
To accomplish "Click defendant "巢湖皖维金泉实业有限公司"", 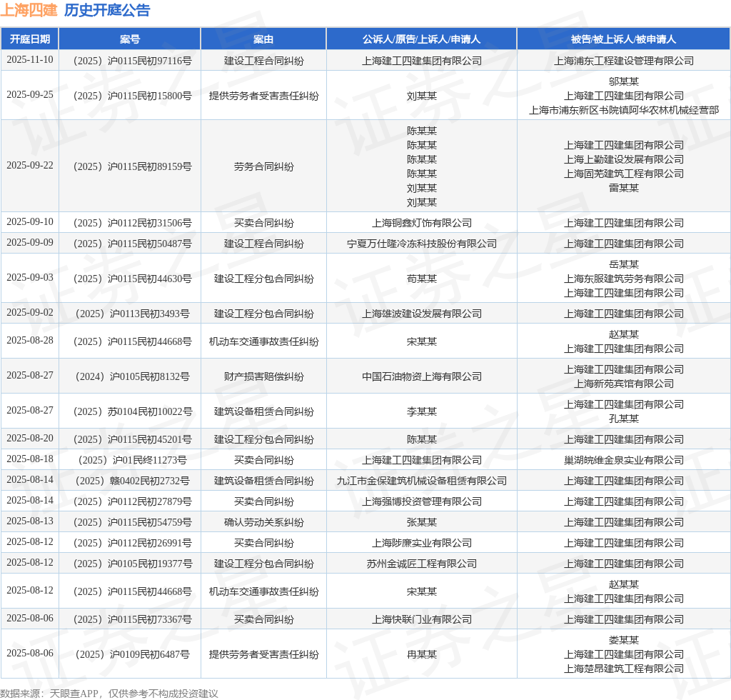I will (624, 460).
